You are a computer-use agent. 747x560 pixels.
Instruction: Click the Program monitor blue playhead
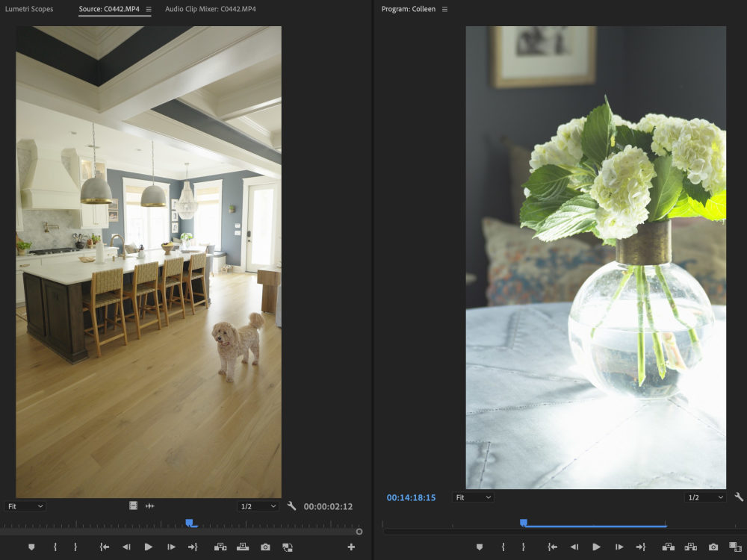pyautogui.click(x=524, y=523)
